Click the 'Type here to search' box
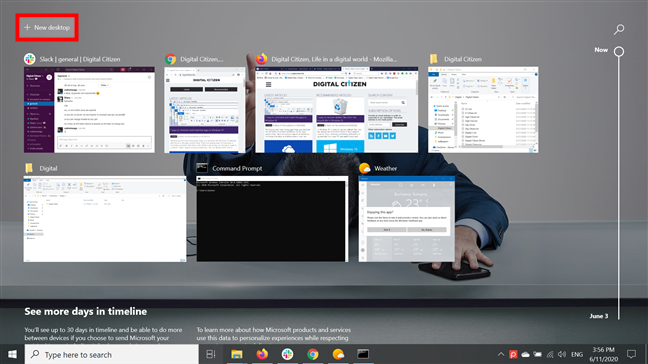The image size is (648, 364). (112, 354)
